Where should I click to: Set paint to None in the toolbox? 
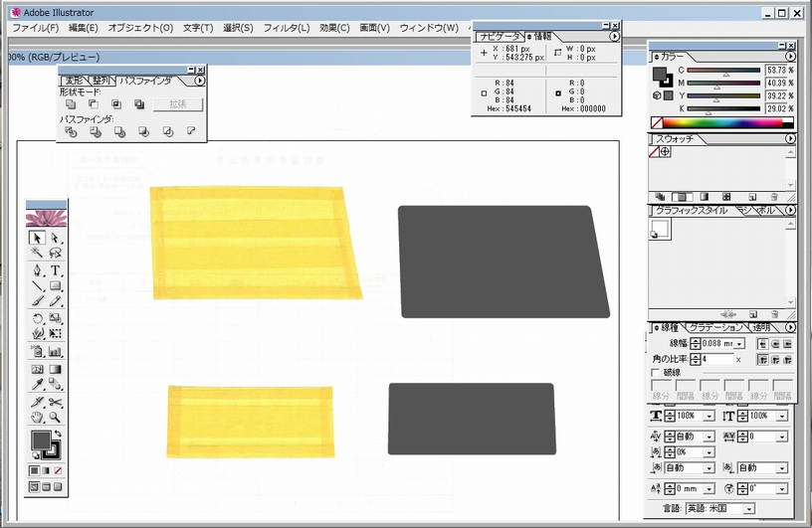[58, 470]
